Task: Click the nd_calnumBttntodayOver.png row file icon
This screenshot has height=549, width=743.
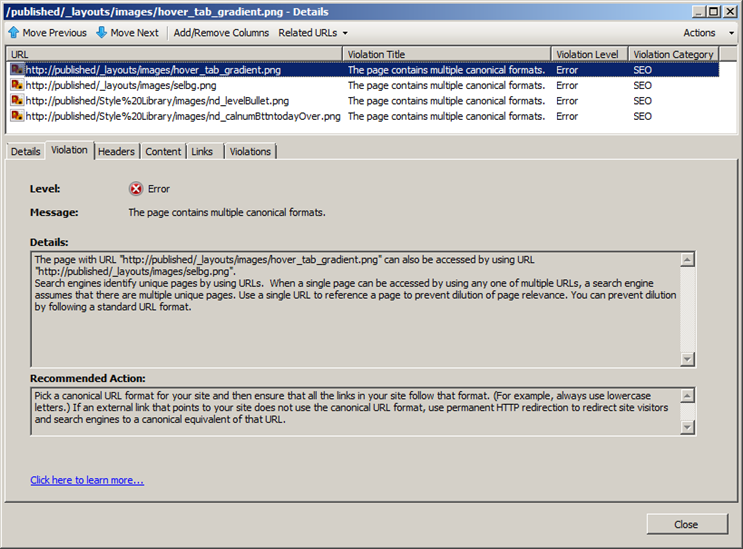Action: point(17,117)
